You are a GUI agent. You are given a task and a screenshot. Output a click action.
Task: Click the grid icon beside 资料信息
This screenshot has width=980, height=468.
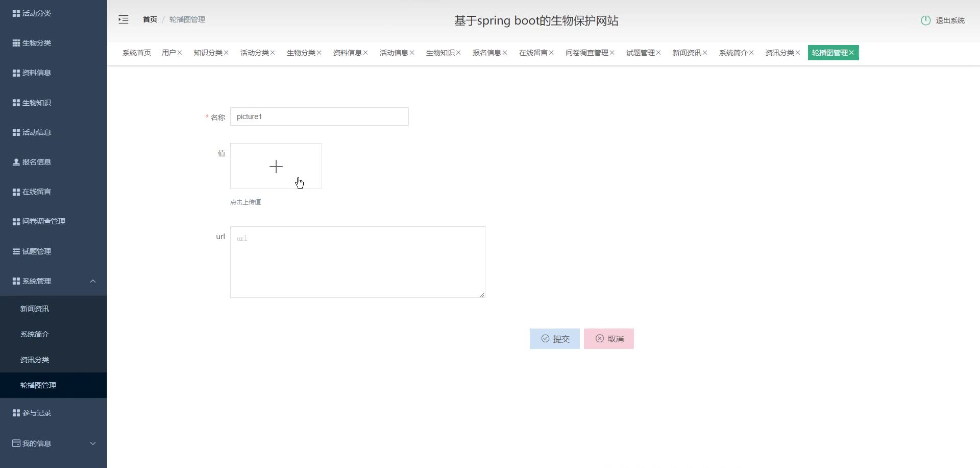tap(16, 73)
